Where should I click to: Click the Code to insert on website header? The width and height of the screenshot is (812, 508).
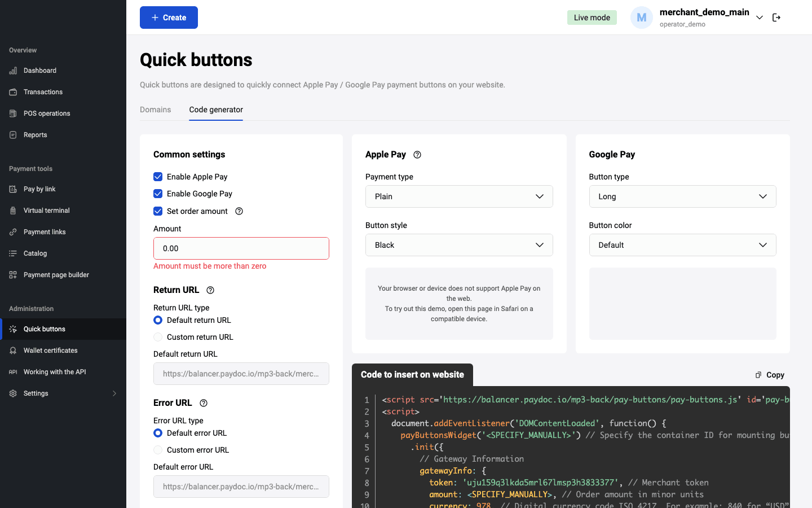pos(412,375)
